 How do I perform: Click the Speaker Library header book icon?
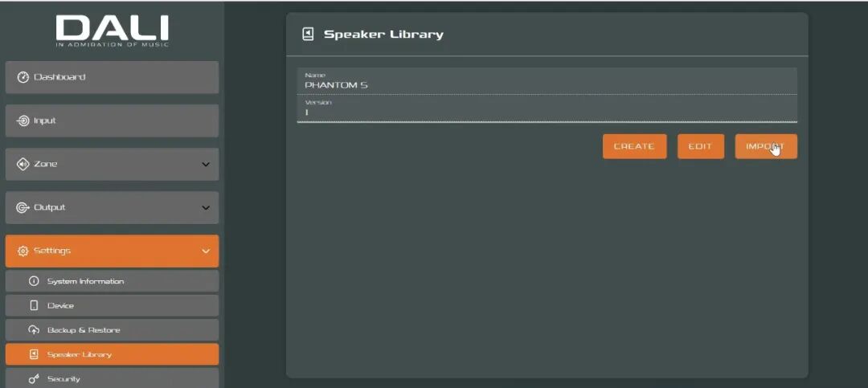coord(308,35)
